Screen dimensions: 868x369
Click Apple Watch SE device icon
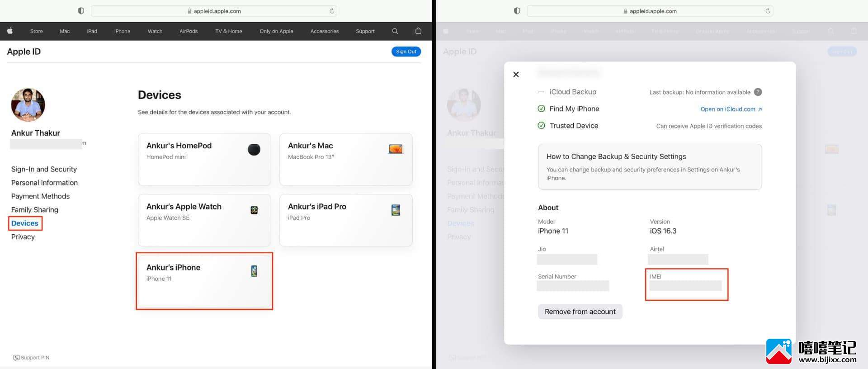[x=254, y=210]
